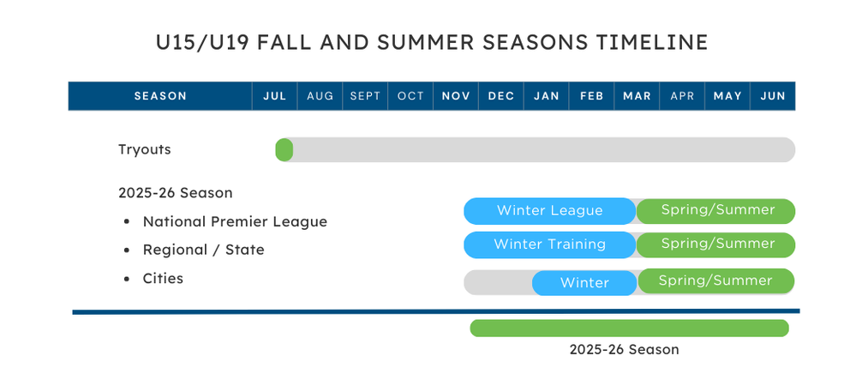Click the long green 2025-26 Season bar
This screenshot has height=392, width=868.
630,328
